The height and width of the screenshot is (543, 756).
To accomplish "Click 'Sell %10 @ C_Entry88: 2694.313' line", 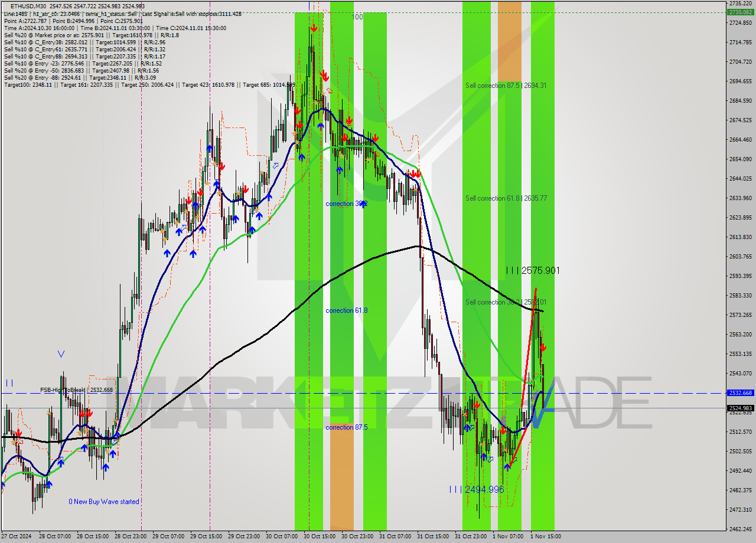I will pos(84,56).
